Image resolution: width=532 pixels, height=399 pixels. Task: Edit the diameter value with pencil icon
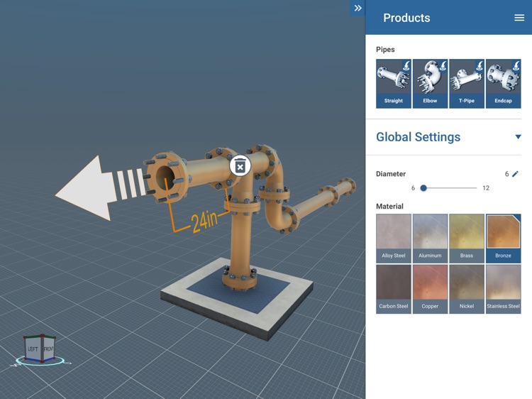point(516,174)
